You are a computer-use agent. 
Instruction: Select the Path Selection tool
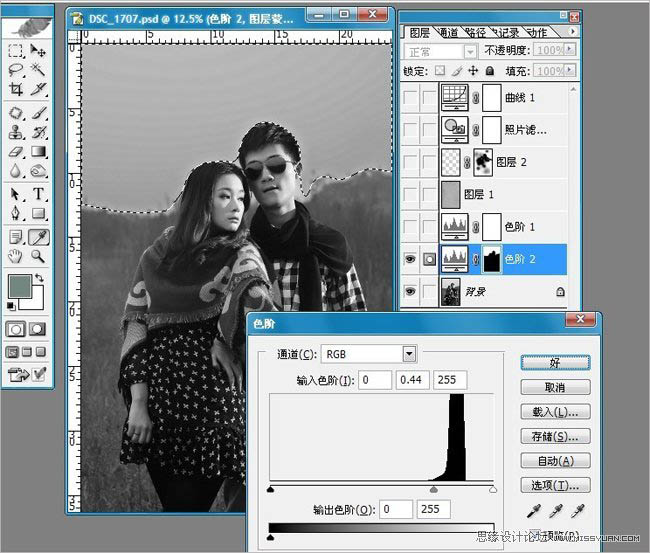tap(16, 194)
